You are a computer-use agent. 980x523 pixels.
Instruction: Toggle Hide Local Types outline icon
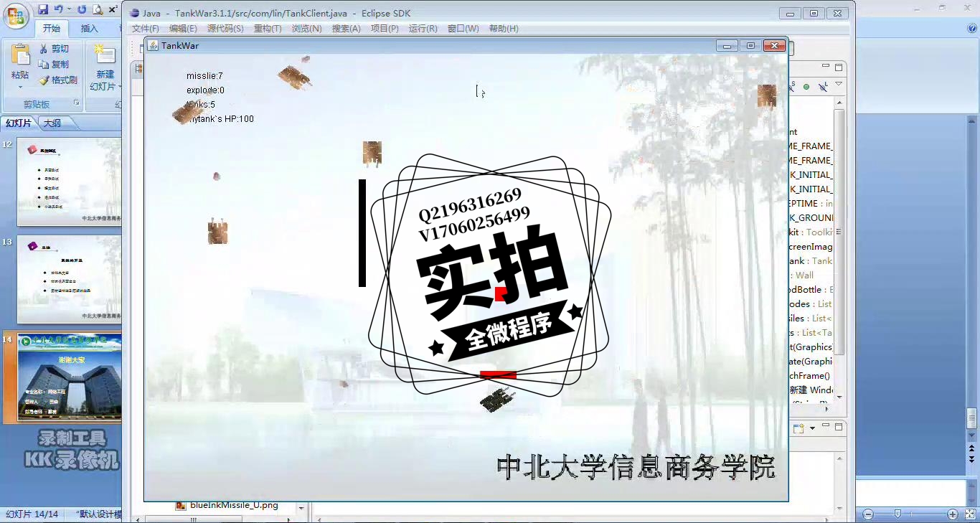[x=822, y=87]
